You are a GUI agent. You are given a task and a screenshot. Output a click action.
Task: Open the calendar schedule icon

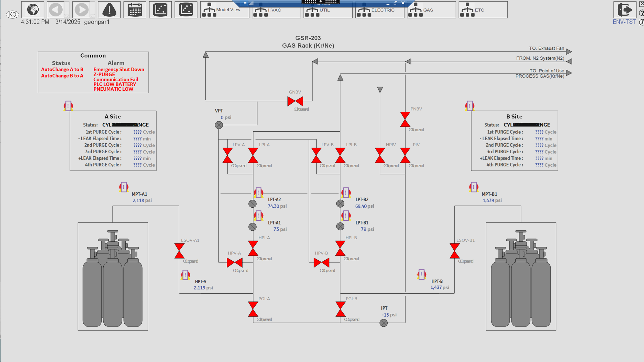[x=135, y=10]
